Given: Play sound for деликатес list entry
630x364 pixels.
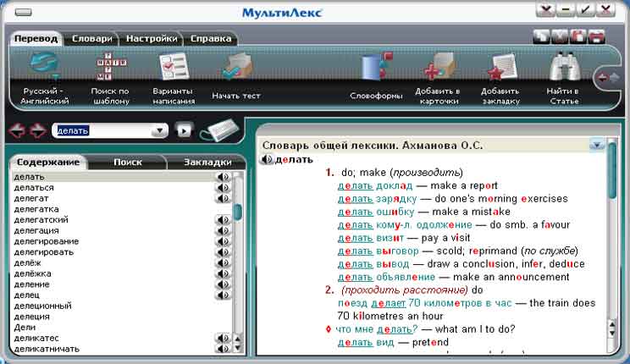Looking at the screenshot, I should (x=223, y=339).
